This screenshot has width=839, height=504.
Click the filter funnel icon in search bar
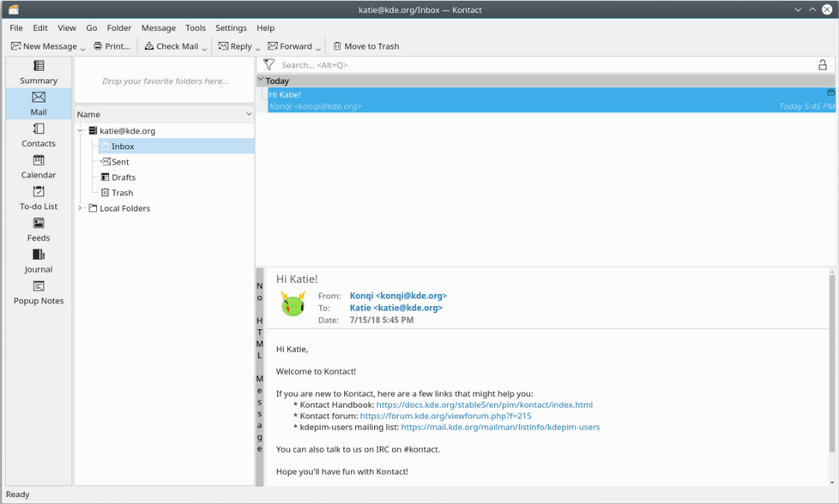coord(269,64)
